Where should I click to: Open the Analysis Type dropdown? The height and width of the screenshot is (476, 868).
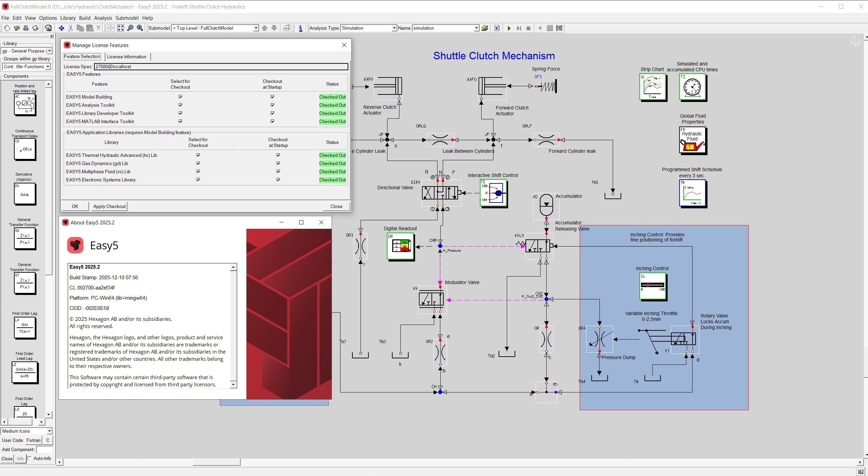(x=394, y=28)
